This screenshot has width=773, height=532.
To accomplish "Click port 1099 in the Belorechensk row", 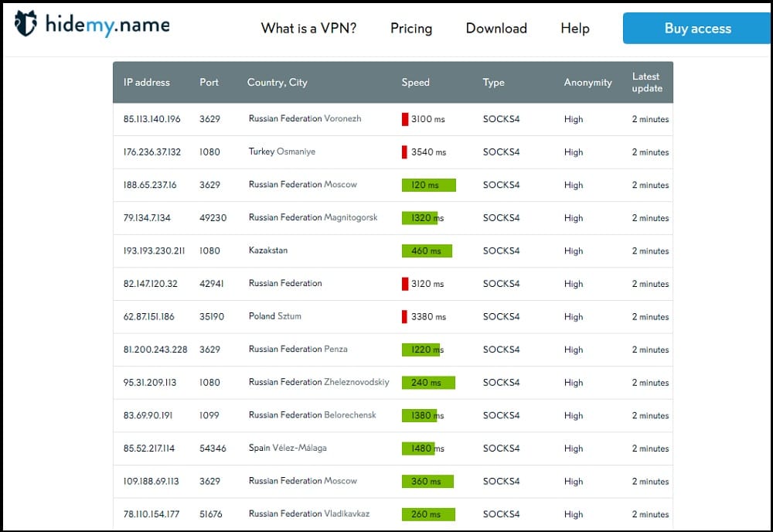I will point(209,415).
